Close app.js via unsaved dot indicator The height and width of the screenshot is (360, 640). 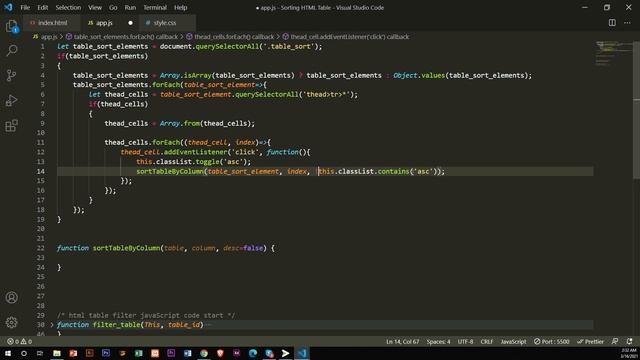click(130, 23)
